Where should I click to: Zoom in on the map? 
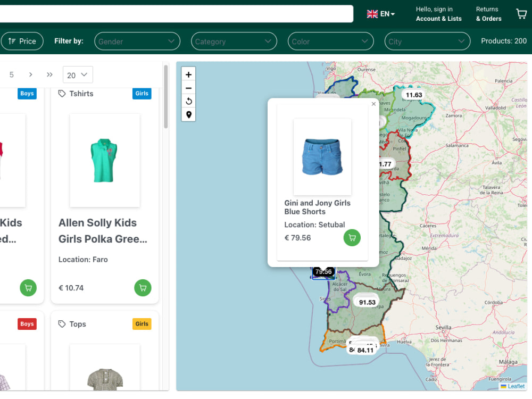(x=189, y=74)
